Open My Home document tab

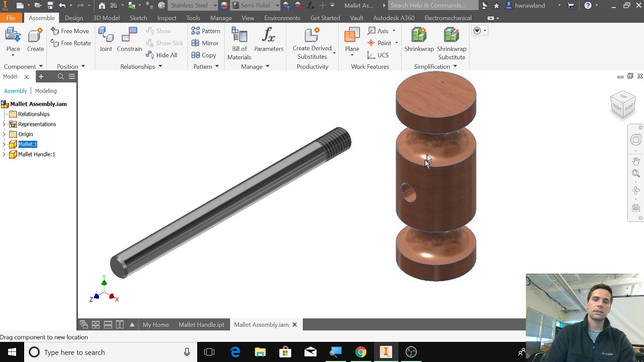tap(155, 325)
